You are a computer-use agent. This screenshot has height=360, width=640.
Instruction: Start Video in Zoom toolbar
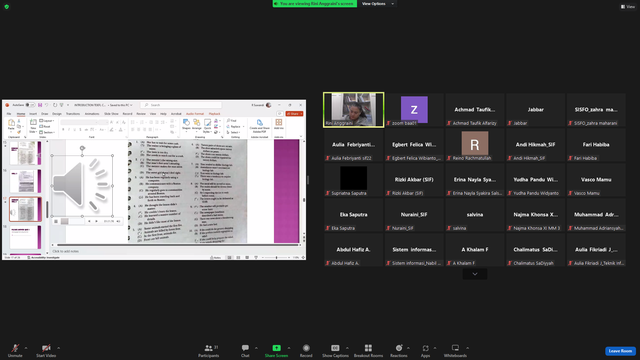(x=46, y=350)
